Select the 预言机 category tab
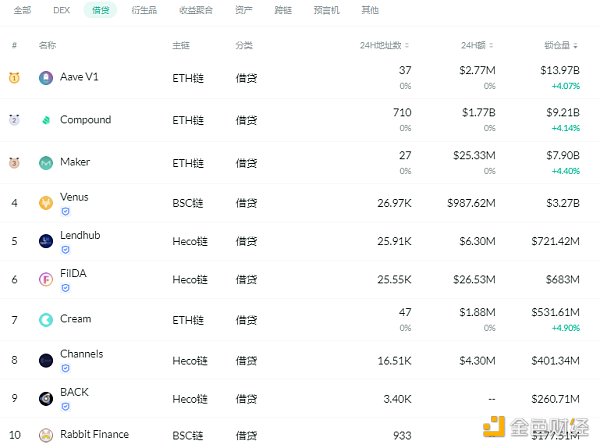The image size is (600, 448). point(326,10)
